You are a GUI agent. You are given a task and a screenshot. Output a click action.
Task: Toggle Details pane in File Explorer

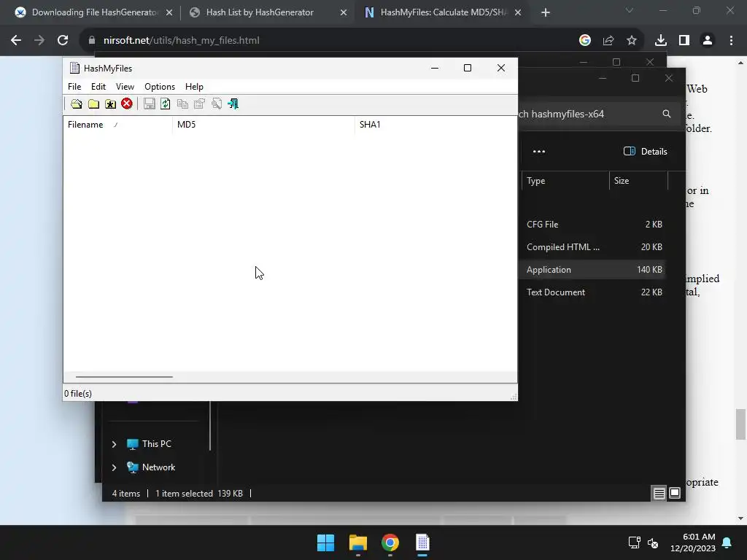[645, 152]
